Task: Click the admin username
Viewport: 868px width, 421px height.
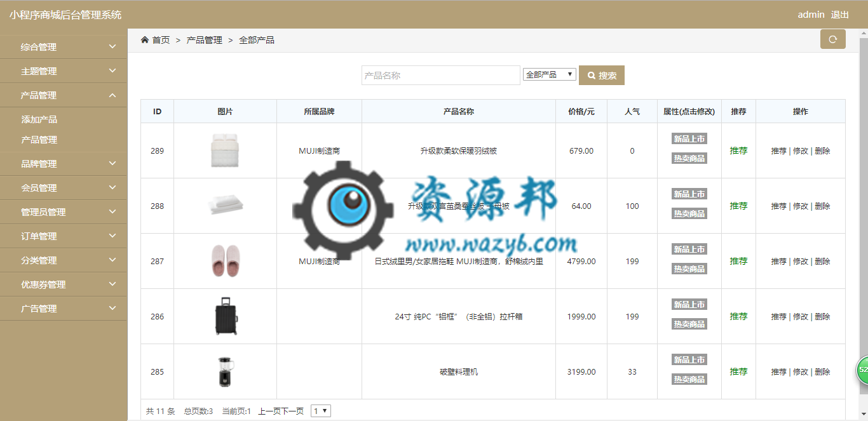Action: 811,15
